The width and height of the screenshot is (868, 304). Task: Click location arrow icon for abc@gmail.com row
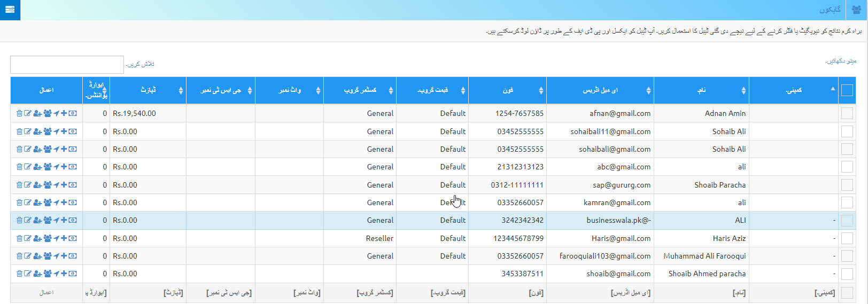pos(56,167)
